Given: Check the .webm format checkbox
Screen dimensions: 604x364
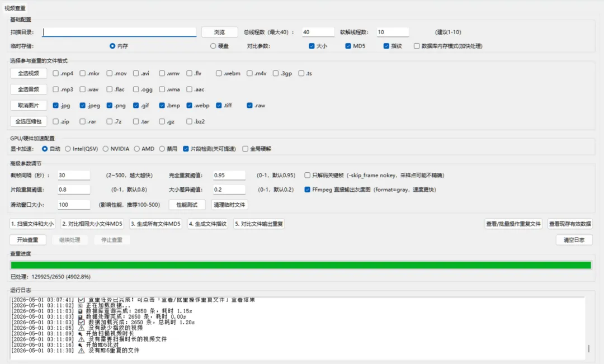Looking at the screenshot, I should click(x=219, y=73).
